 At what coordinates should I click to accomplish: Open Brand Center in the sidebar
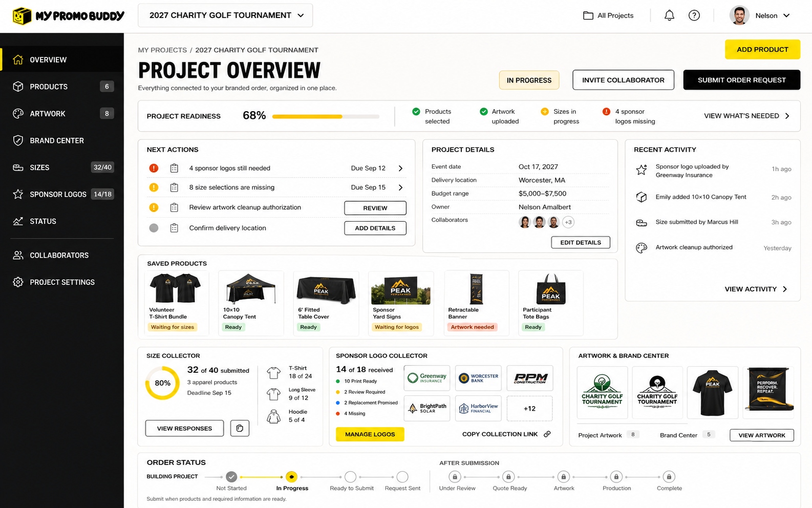tap(62, 140)
